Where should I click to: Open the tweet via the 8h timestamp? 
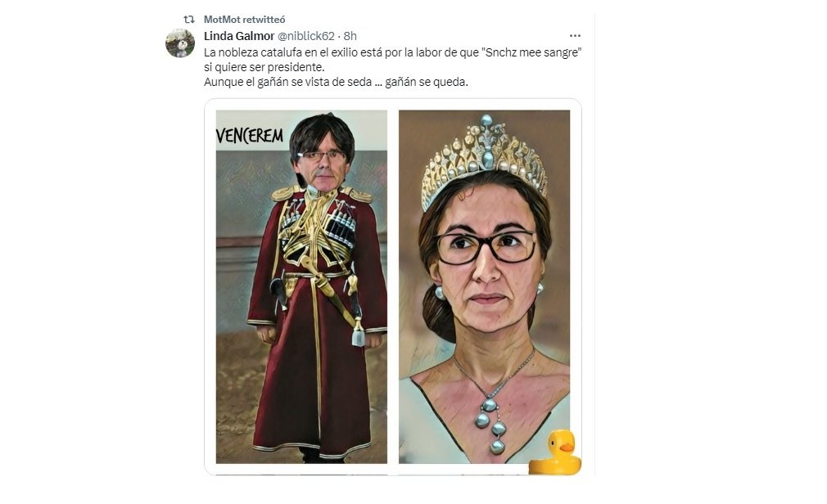click(350, 36)
